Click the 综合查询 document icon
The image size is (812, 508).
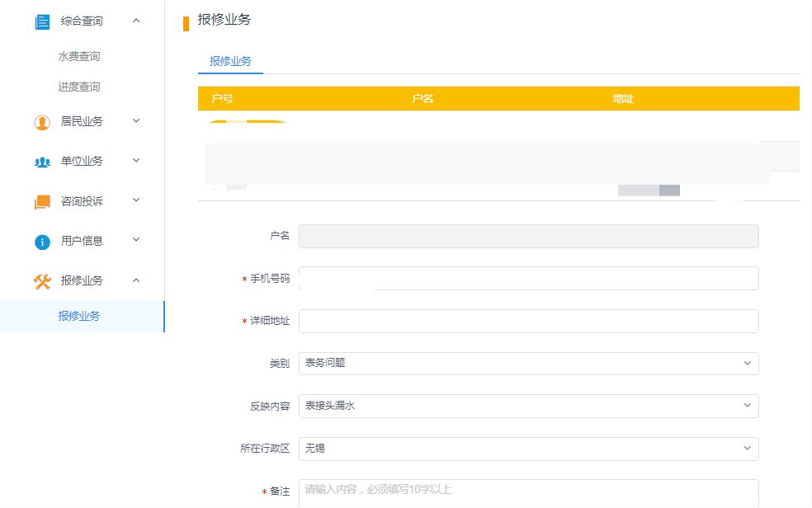pyautogui.click(x=42, y=22)
